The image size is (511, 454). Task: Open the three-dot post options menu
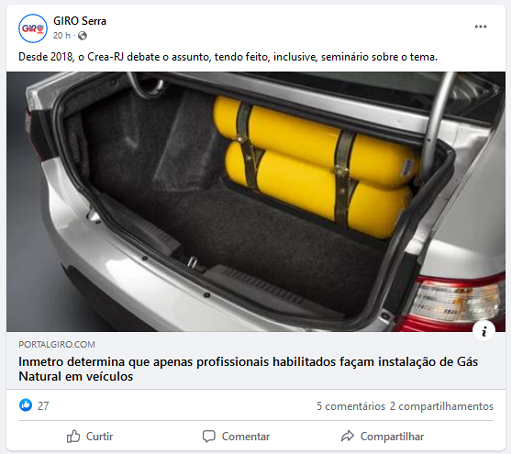(x=480, y=27)
